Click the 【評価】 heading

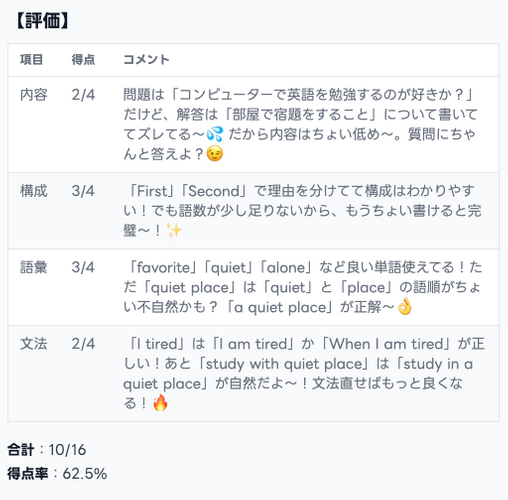point(42,21)
